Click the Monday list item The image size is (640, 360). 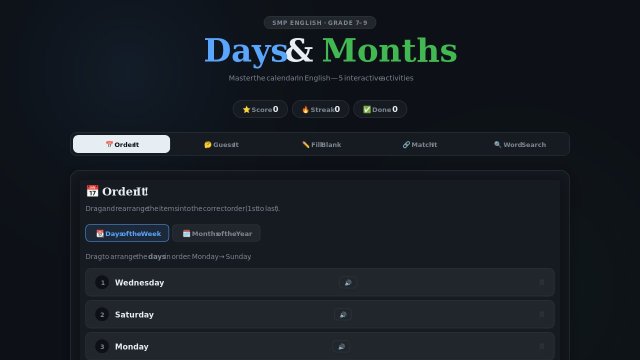(320, 346)
